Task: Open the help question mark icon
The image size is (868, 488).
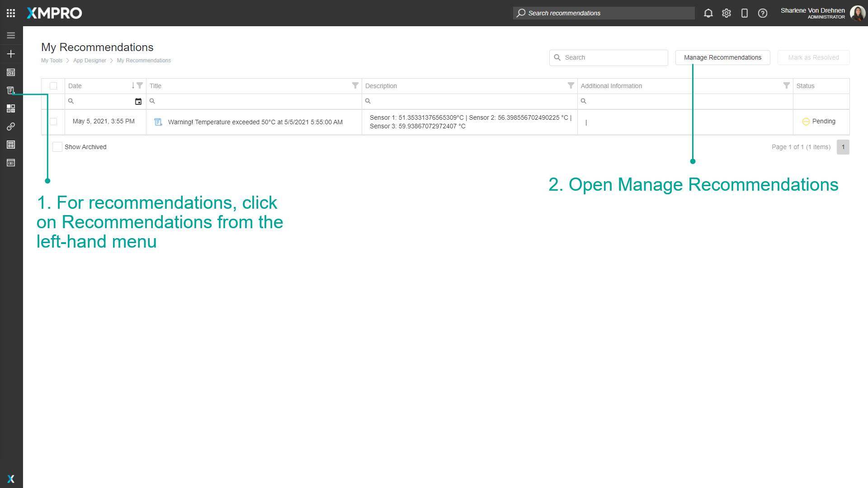Action: pos(763,13)
